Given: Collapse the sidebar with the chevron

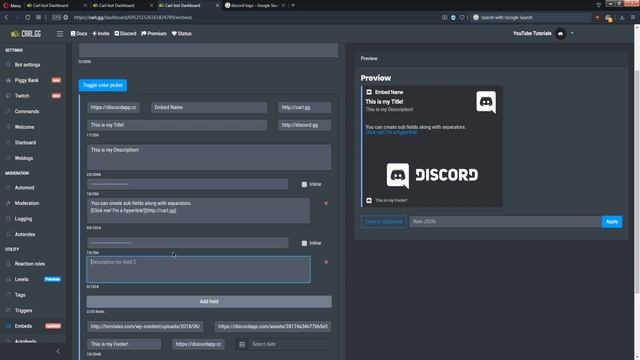Looking at the screenshot, I should pos(58,351).
